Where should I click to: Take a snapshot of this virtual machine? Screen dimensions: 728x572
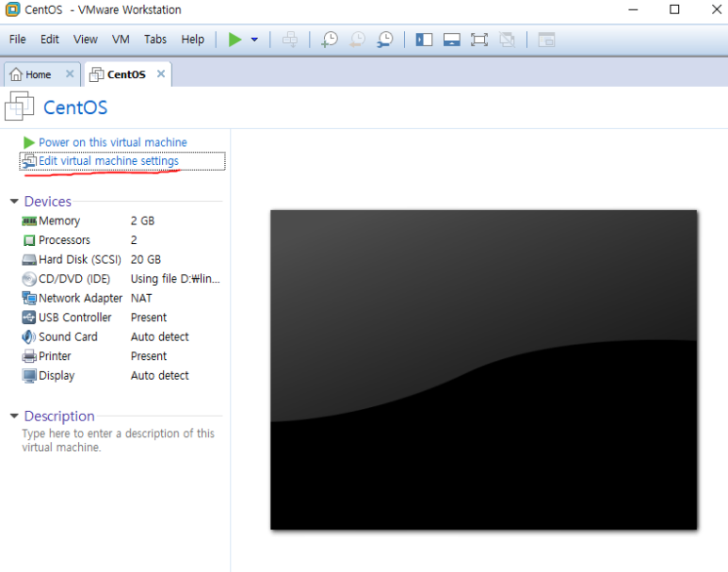[x=330, y=40]
